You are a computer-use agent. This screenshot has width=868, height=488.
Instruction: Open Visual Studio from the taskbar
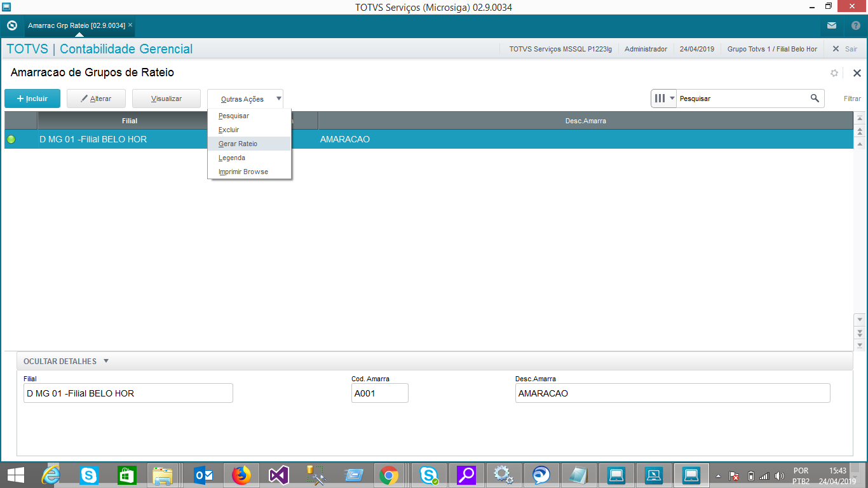(x=278, y=475)
